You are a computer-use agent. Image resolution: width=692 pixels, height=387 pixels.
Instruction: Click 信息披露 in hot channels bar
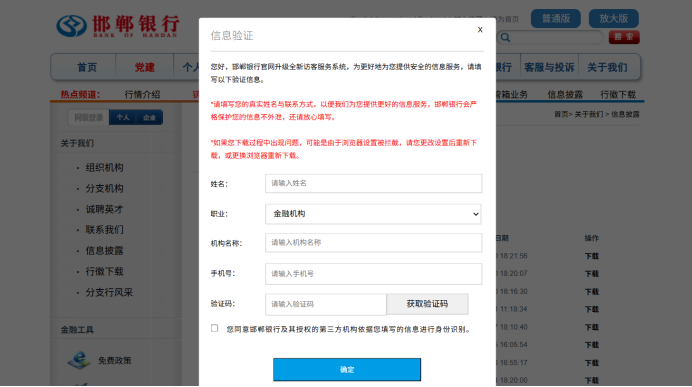pos(565,94)
